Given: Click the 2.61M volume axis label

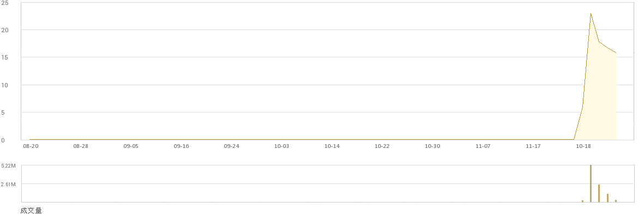Looking at the screenshot, I should click(8, 185).
